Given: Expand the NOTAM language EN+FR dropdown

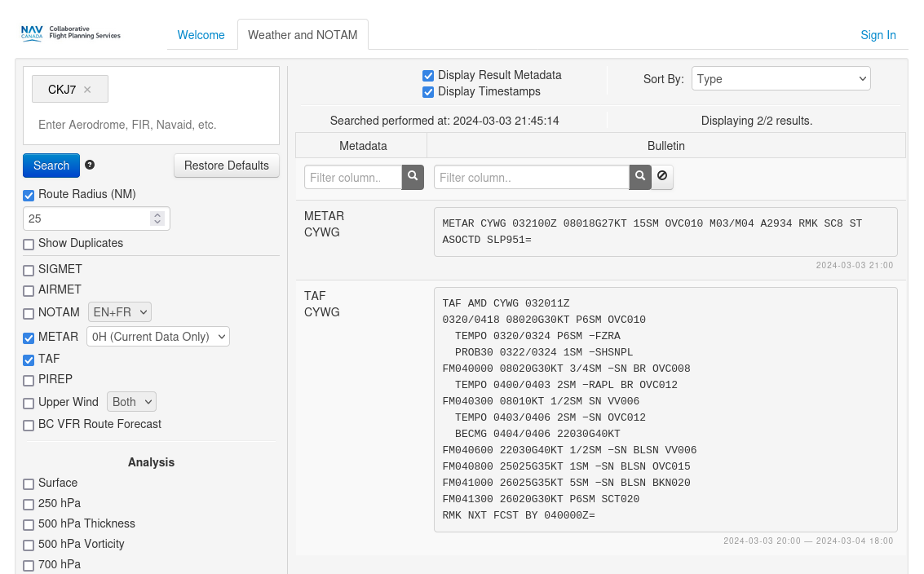Looking at the screenshot, I should pos(120,312).
